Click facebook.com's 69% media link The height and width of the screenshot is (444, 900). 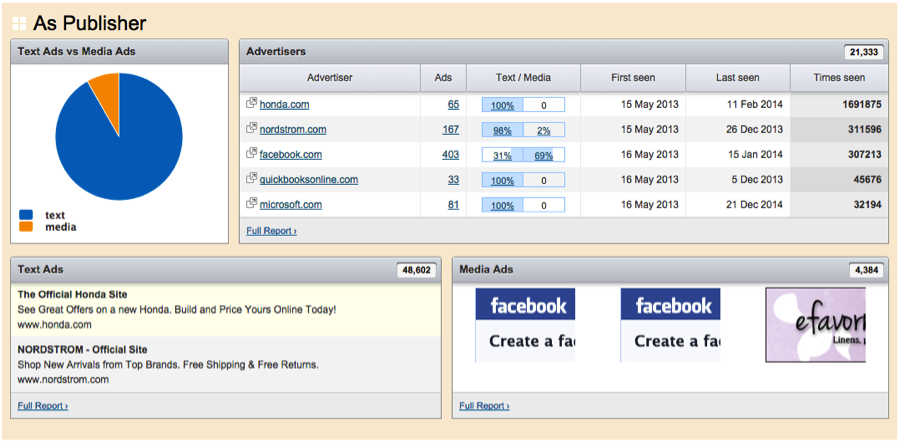coord(544,155)
